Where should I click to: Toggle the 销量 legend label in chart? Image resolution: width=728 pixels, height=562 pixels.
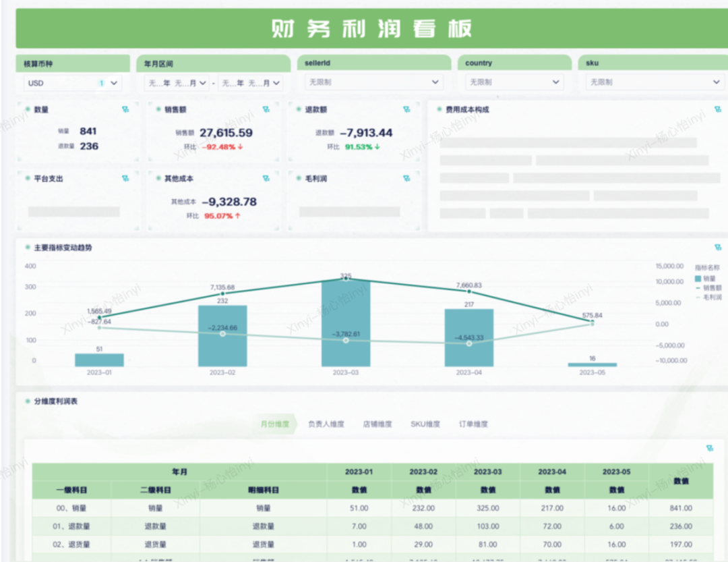pos(710,278)
